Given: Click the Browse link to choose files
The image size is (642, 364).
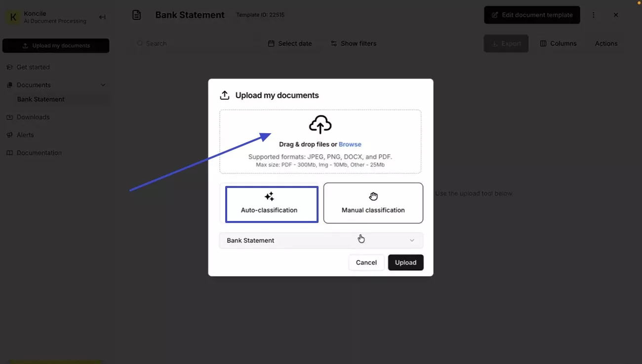Looking at the screenshot, I should click(350, 144).
